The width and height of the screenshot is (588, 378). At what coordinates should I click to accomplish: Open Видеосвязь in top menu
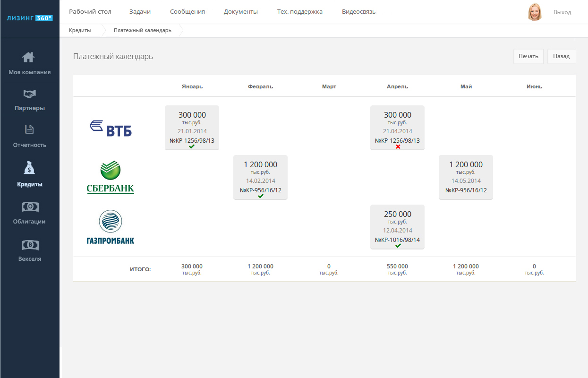pyautogui.click(x=358, y=12)
